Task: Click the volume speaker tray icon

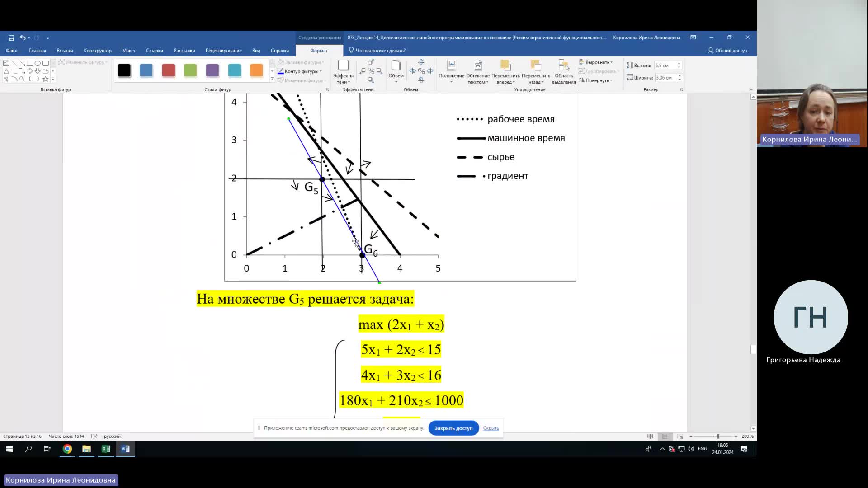Action: click(x=691, y=449)
